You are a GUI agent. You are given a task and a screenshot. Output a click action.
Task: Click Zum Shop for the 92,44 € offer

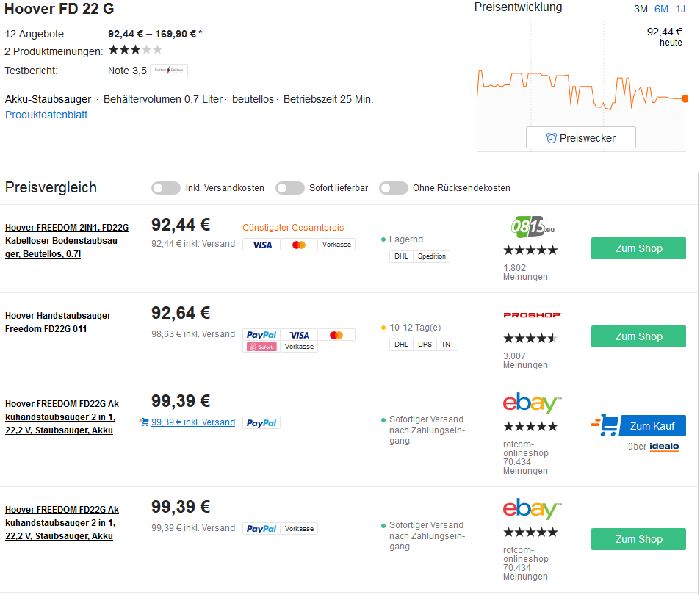point(638,248)
